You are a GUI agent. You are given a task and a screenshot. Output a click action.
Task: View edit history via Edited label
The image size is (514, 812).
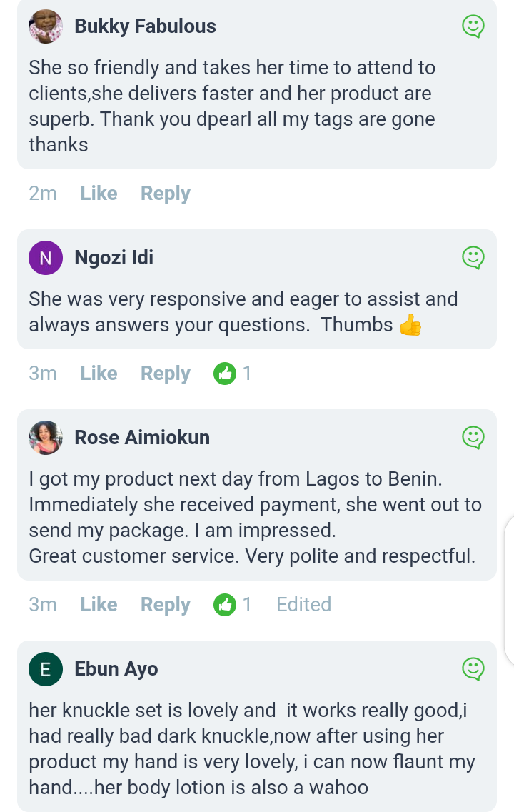point(303,605)
